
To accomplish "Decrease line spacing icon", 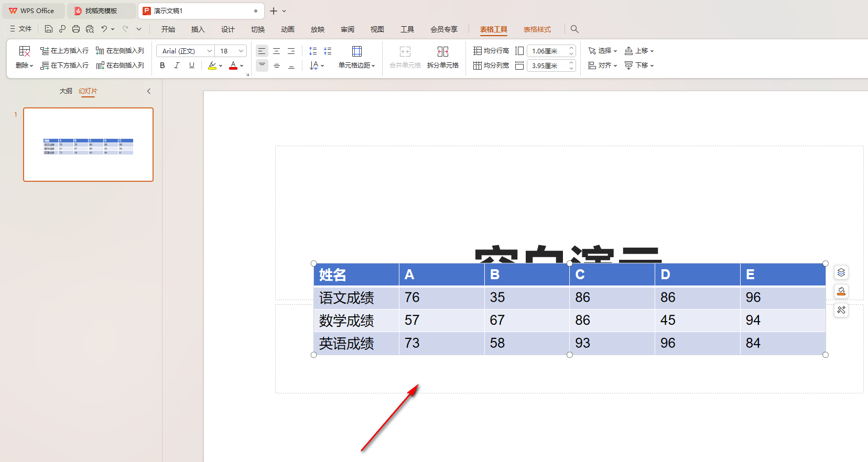I will pos(328,51).
